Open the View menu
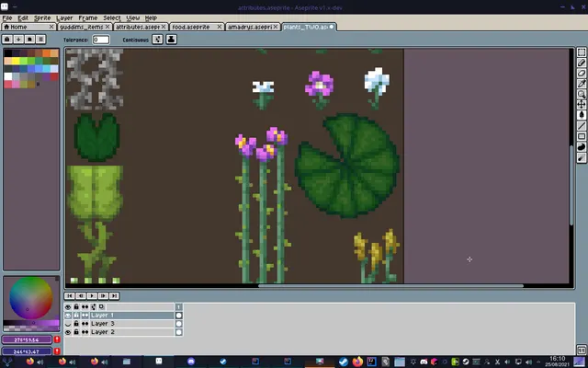The width and height of the screenshot is (588, 368). (132, 18)
